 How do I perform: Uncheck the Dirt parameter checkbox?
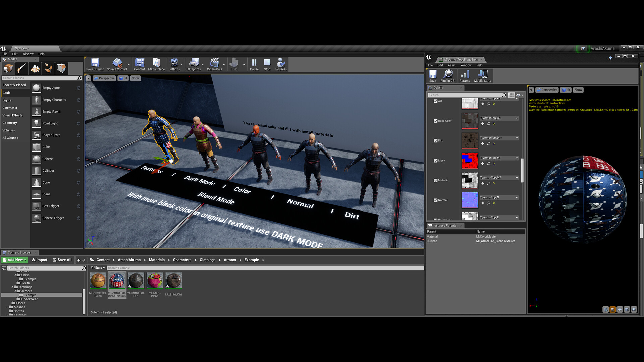click(436, 141)
